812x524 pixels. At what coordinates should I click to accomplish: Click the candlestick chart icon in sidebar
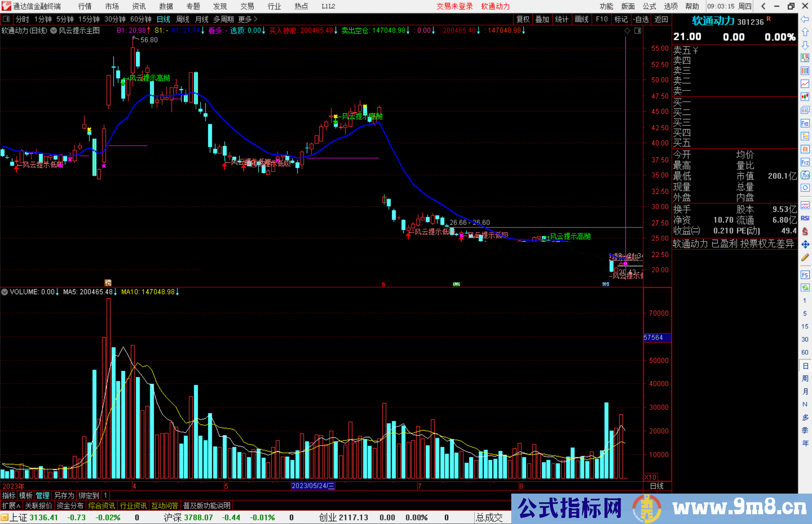click(805, 97)
